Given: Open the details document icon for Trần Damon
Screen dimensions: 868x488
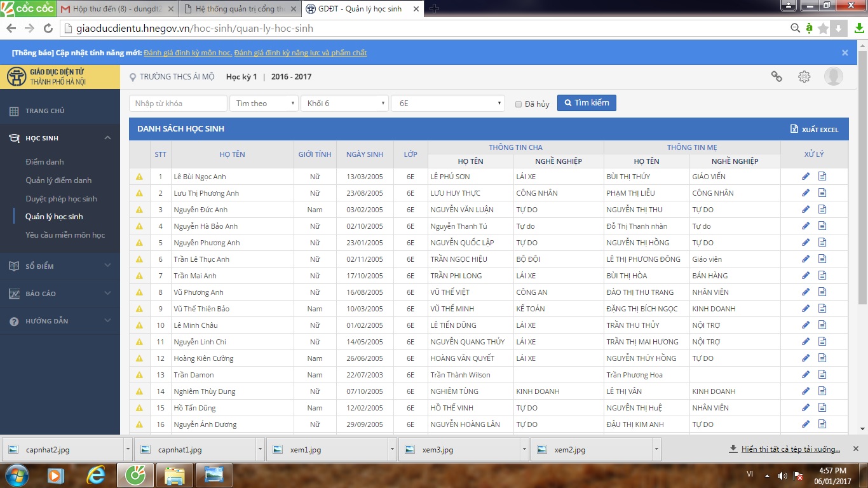Looking at the screenshot, I should point(822,374).
